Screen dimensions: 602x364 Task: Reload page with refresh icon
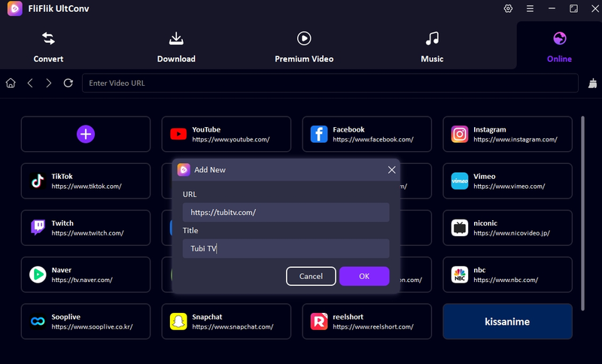click(68, 83)
